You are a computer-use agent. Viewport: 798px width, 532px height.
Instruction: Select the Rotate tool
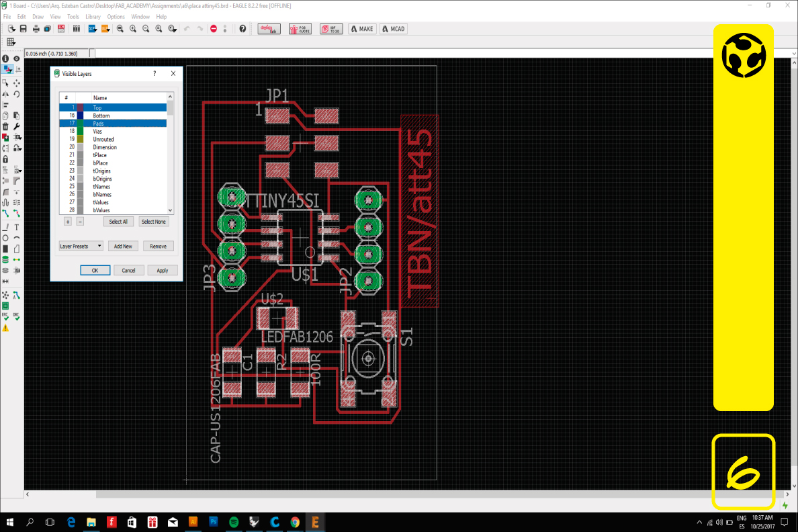pos(17,94)
